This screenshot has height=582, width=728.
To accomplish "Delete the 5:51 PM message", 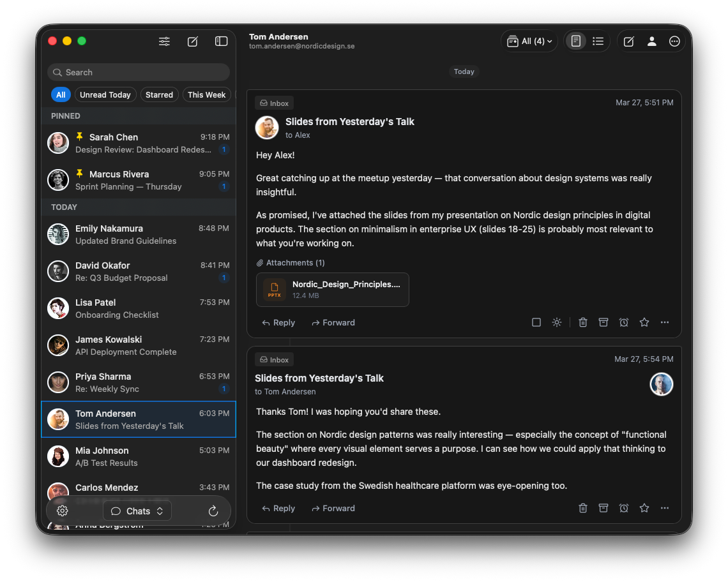I will click(x=582, y=322).
